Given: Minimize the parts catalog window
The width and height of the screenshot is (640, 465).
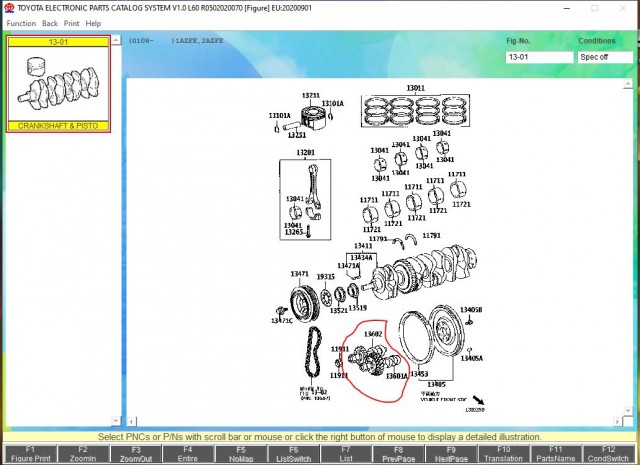Looking at the screenshot, I should (x=567, y=8).
